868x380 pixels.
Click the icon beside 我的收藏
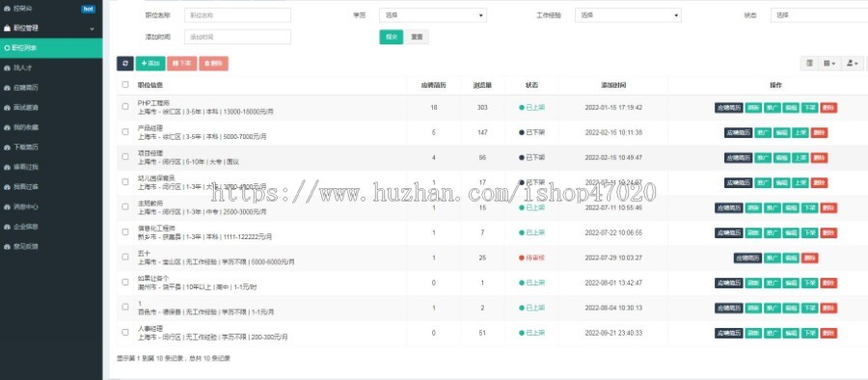[x=7, y=127]
